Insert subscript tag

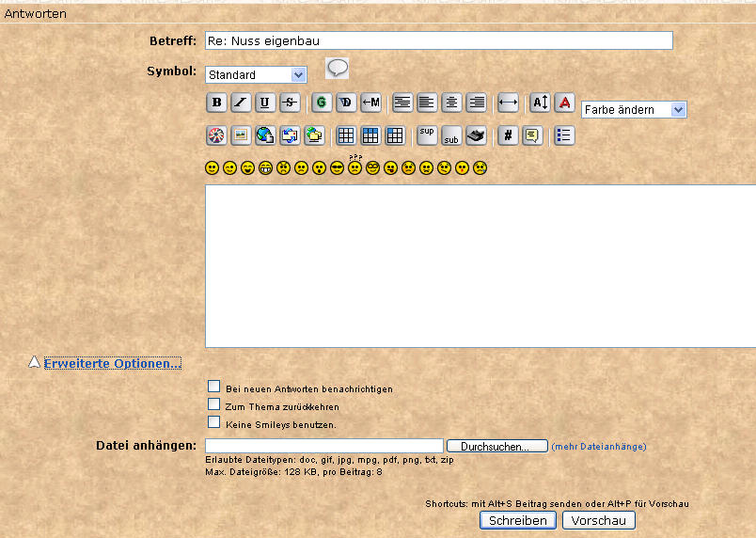(451, 134)
